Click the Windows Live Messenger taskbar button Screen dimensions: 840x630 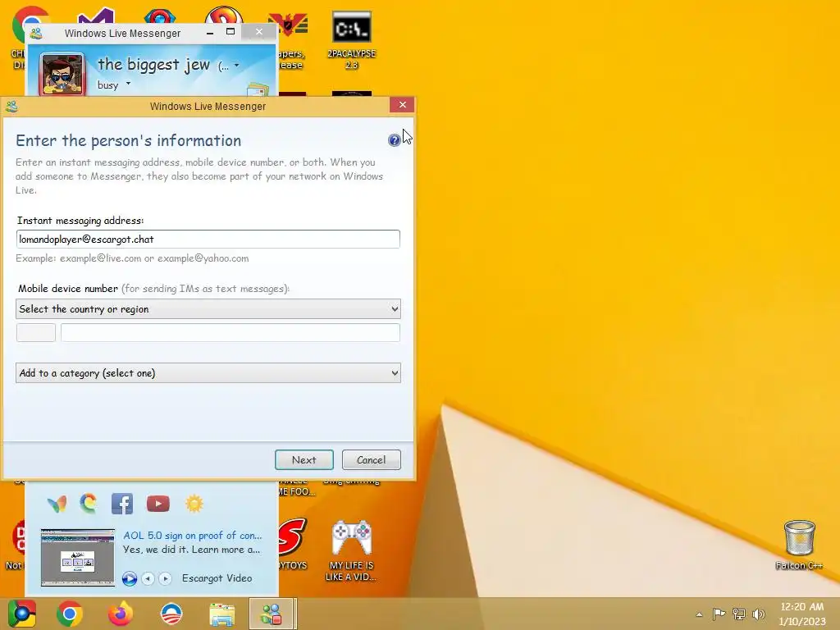(x=272, y=614)
